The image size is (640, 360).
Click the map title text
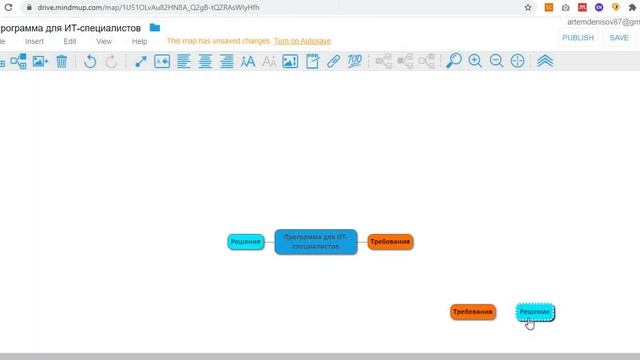[70, 28]
